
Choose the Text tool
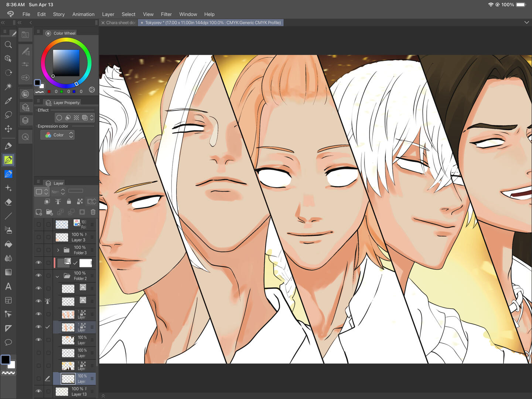pyautogui.click(x=8, y=286)
